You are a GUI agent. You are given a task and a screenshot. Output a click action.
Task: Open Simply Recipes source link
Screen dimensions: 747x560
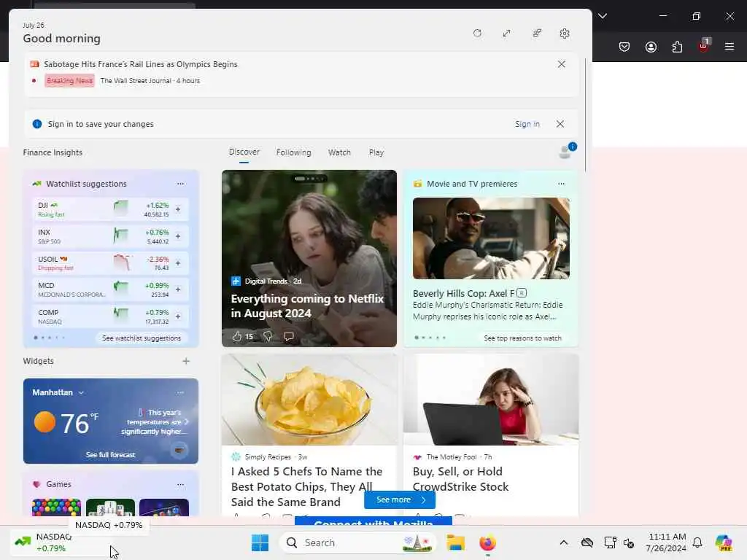click(268, 456)
